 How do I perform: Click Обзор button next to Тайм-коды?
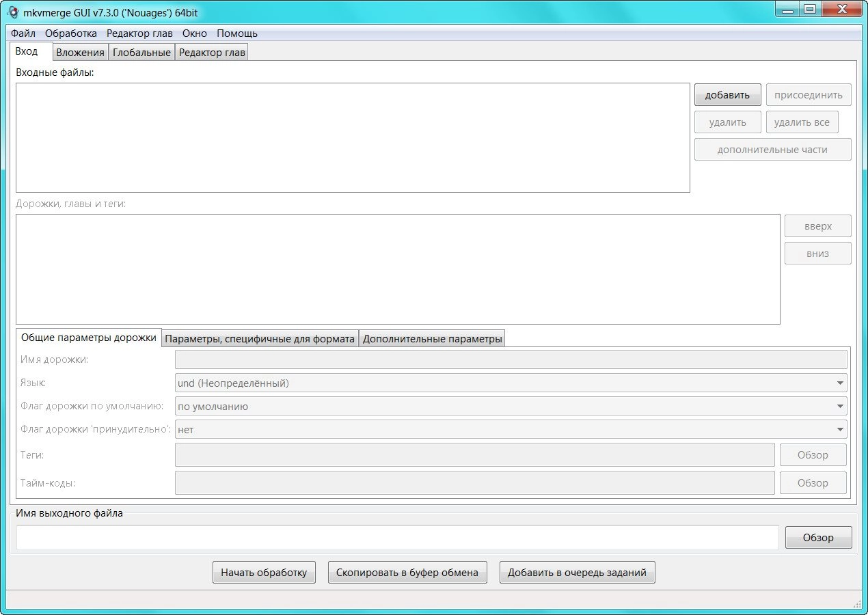(x=813, y=482)
